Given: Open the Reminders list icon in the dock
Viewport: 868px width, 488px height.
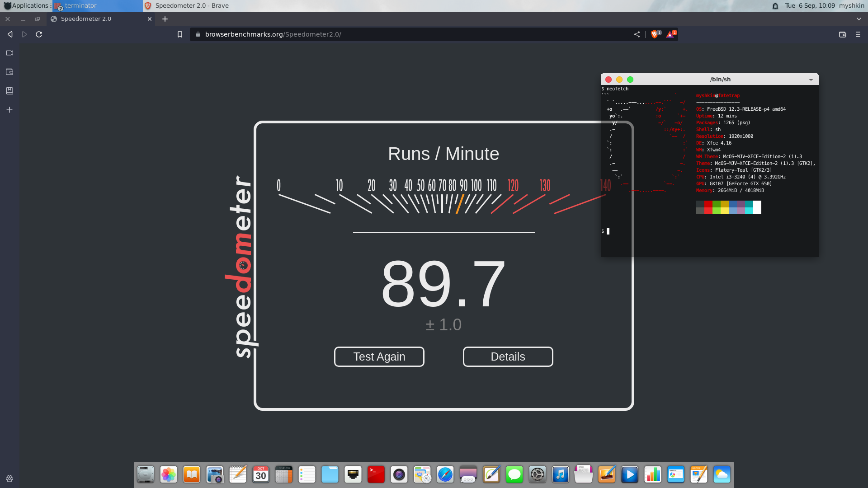Looking at the screenshot, I should pos(307,474).
